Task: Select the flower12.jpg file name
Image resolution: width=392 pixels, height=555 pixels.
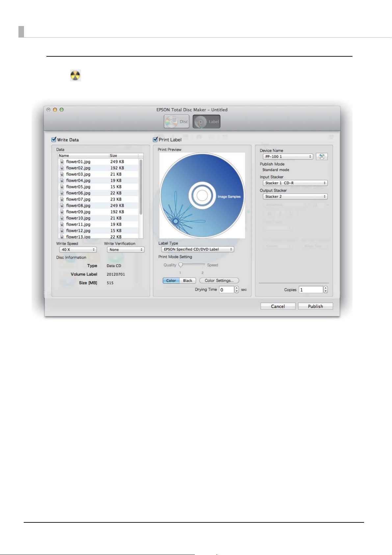Action: [78, 231]
